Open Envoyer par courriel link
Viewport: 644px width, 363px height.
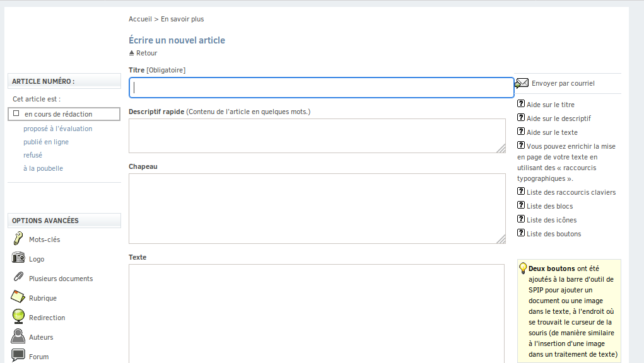pyautogui.click(x=563, y=83)
